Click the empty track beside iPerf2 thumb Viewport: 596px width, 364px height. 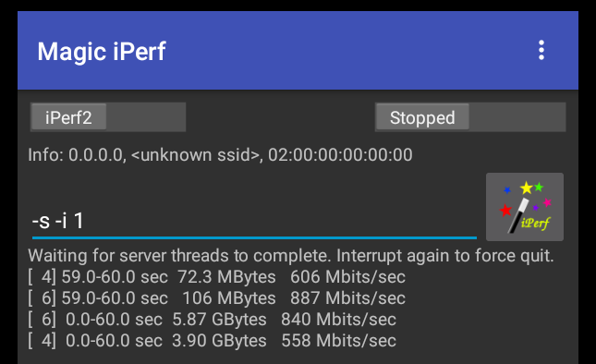tap(146, 117)
